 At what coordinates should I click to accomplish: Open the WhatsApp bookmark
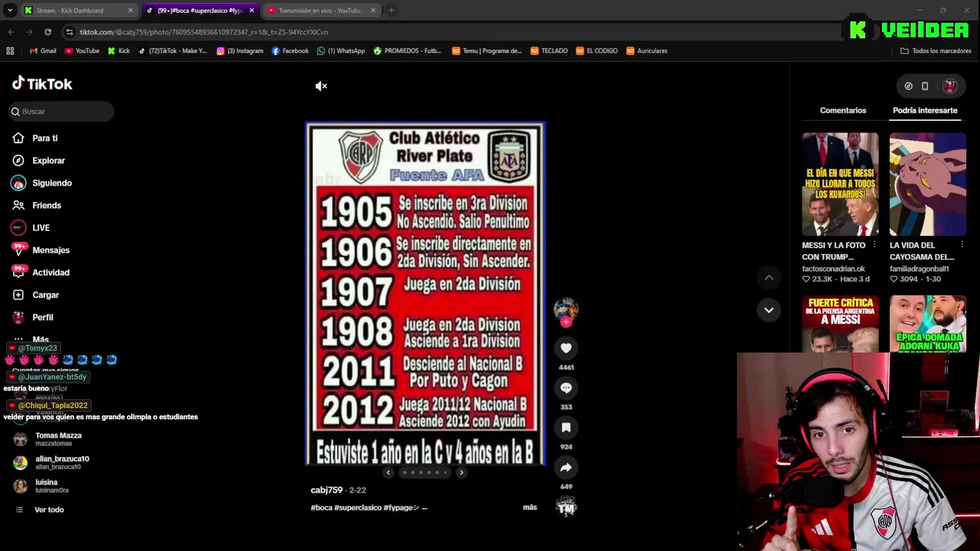pos(341,51)
